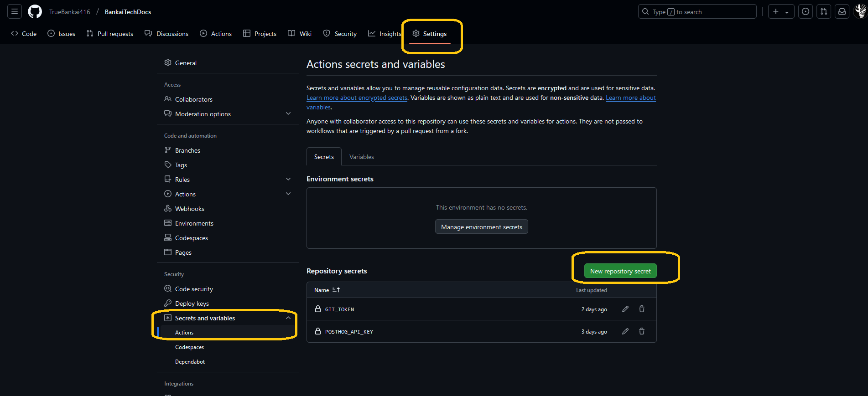Click the Type to search field
868x396 pixels.
coord(697,12)
